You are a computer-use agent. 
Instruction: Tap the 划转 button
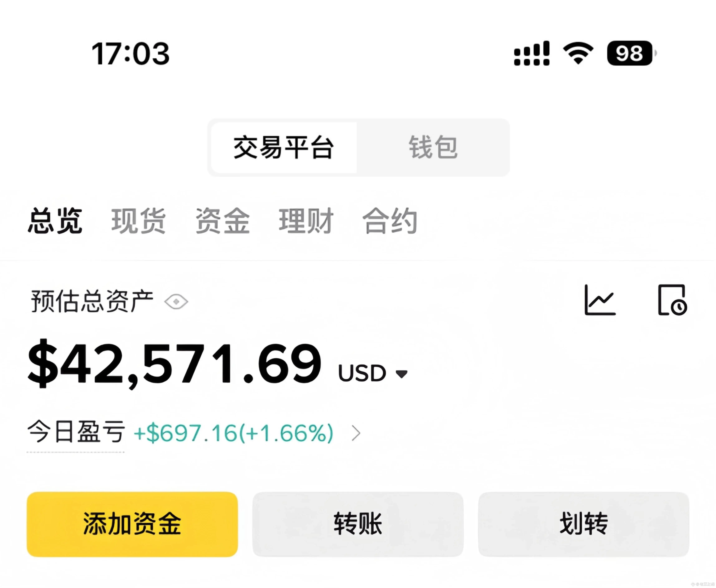point(584,524)
